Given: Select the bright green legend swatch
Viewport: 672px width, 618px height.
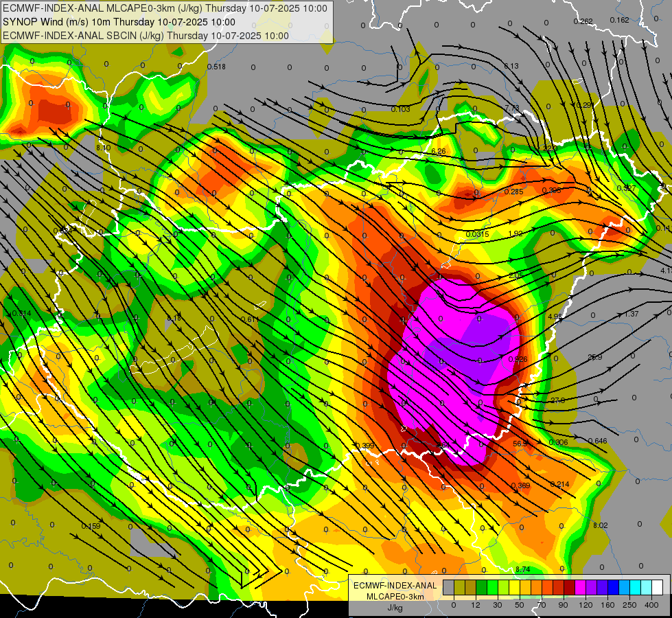Looking at the screenshot, I should coord(492,587).
